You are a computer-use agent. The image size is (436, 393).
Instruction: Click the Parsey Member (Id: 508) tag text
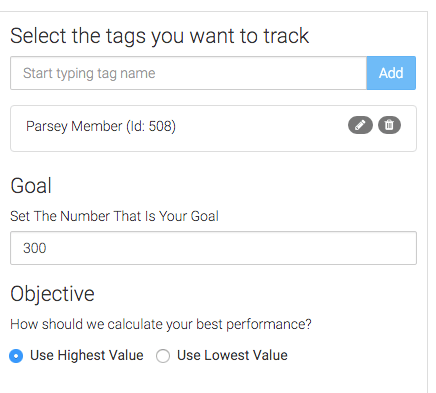pyautogui.click(x=101, y=126)
